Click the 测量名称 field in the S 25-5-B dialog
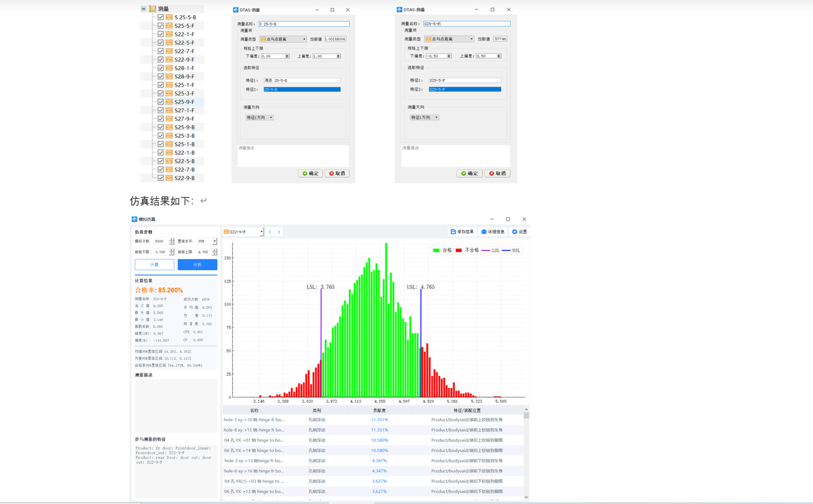The width and height of the screenshot is (813, 504). (303, 24)
